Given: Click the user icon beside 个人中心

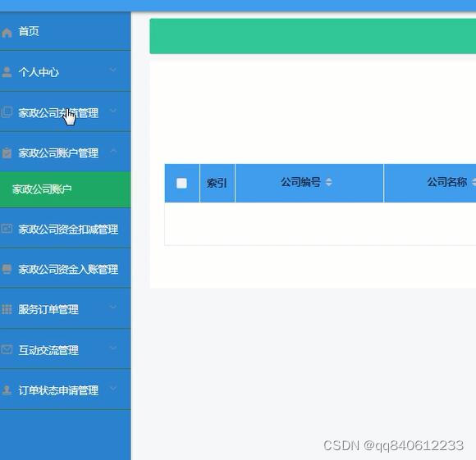Looking at the screenshot, I should click(7, 72).
